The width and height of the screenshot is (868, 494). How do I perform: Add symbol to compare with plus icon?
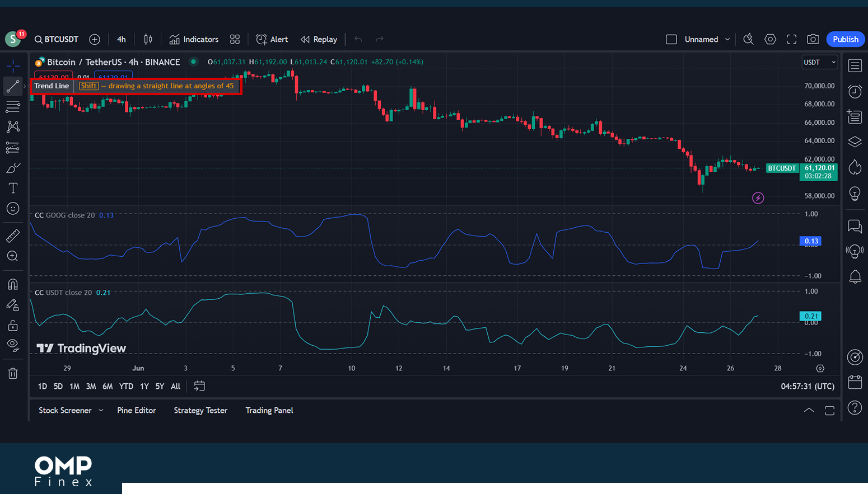tap(95, 39)
